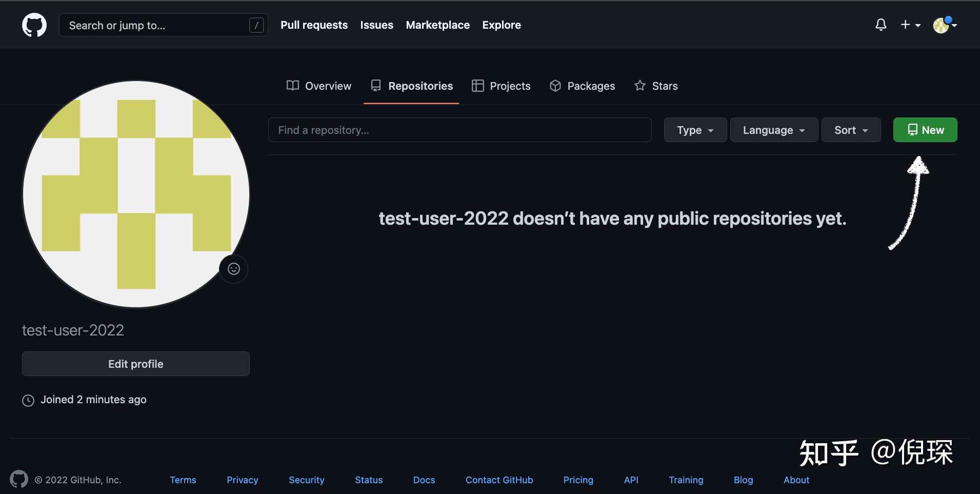This screenshot has width=980, height=494.
Task: Open the plus create-new dropdown
Action: (x=911, y=25)
